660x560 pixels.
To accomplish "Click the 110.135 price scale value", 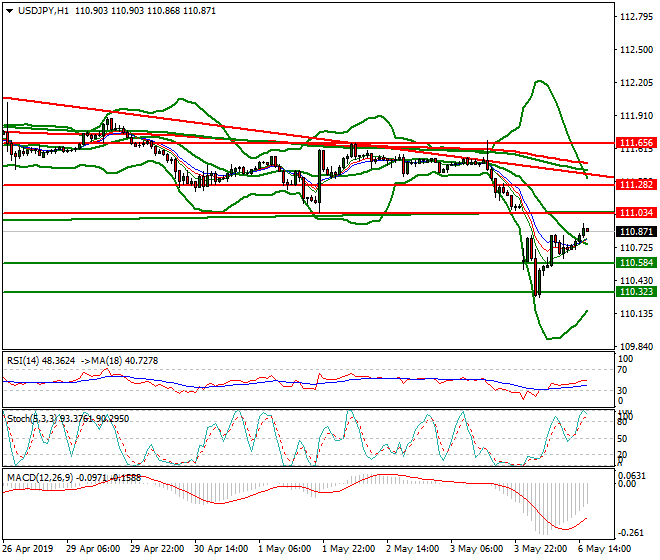I will [636, 314].
